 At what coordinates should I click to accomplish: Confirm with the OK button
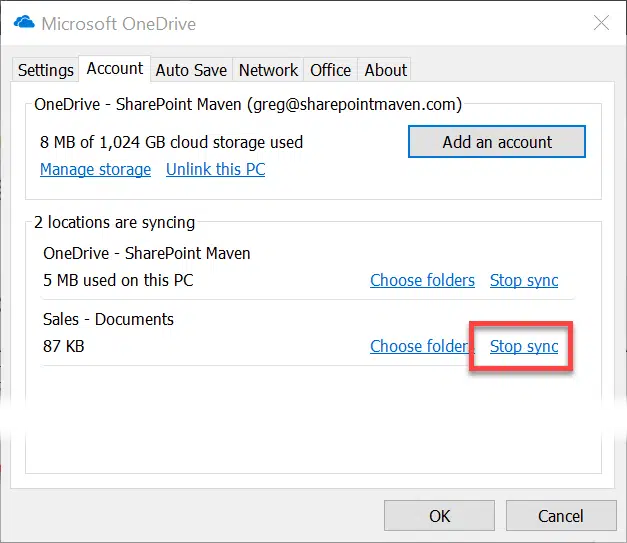coord(439,516)
